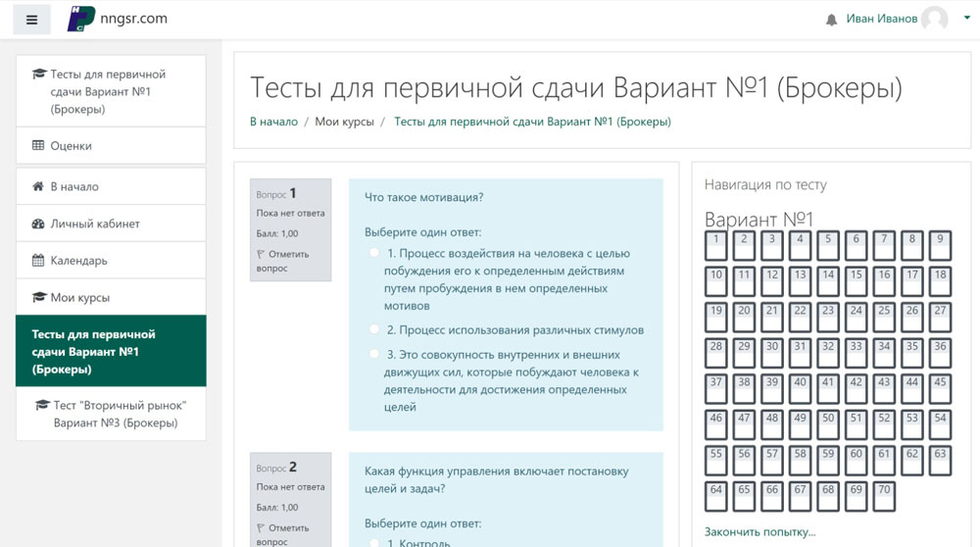
Task: Open Мои курсы in sidebar
Action: pyautogui.click(x=111, y=297)
